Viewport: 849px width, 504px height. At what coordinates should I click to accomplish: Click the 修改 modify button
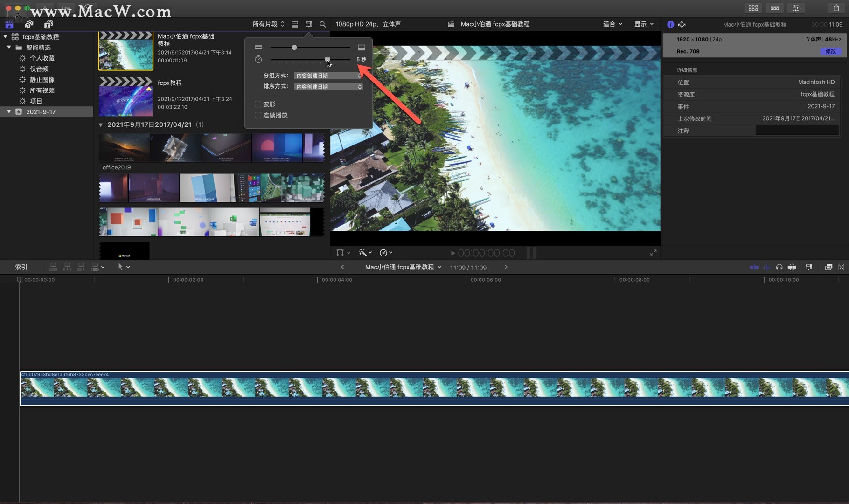(831, 51)
